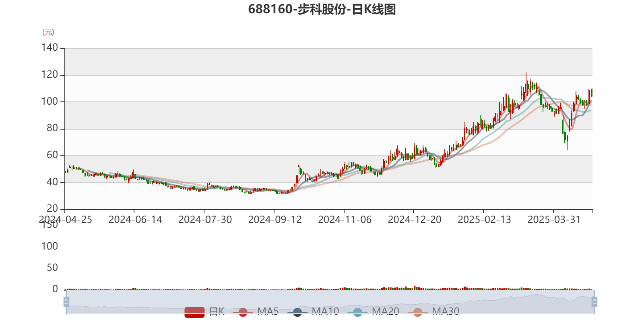The image size is (644, 322).
Task: Click the y-axis price label 80
Action: click(x=52, y=128)
